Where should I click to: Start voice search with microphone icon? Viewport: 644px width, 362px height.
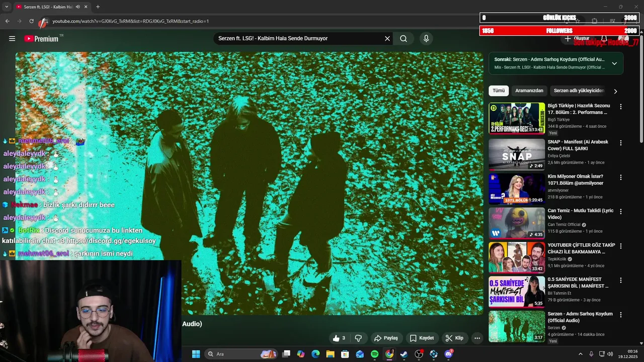coord(426,39)
